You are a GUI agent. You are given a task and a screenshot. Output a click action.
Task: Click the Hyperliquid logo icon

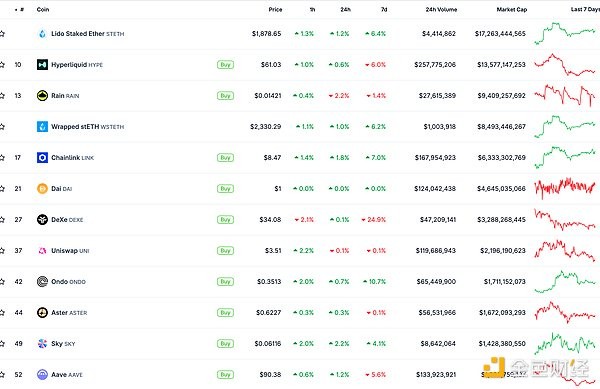click(x=42, y=65)
